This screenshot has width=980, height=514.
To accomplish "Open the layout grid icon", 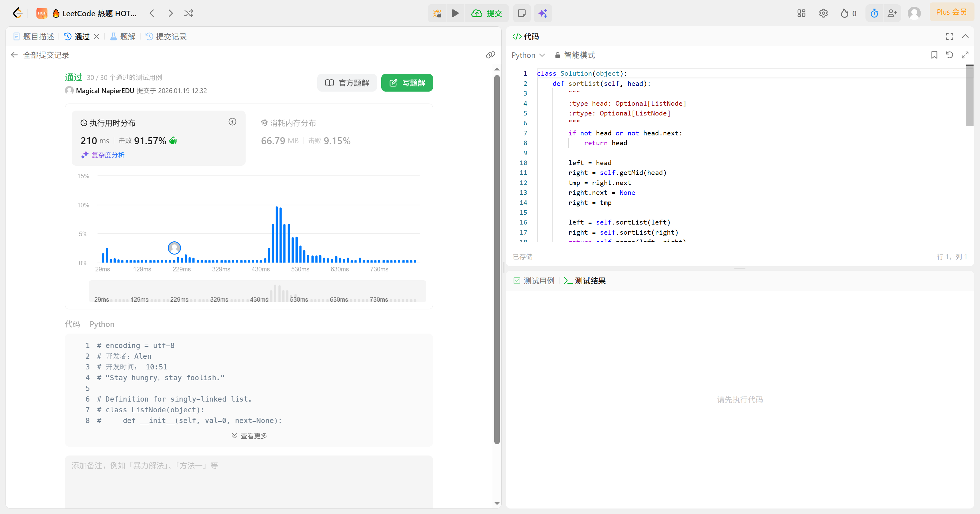I will (x=801, y=13).
